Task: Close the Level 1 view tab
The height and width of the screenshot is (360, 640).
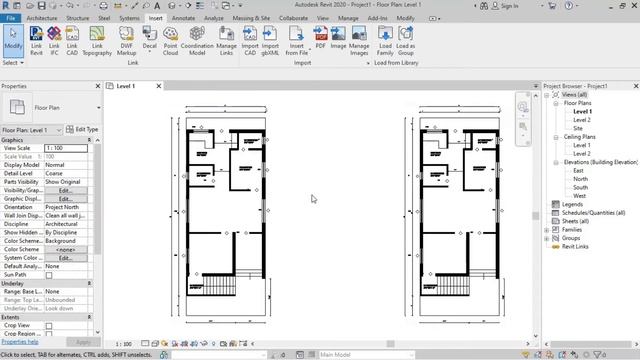Action: click(159, 86)
